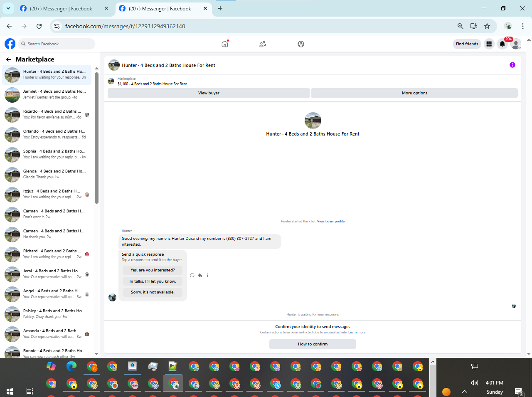The image size is (532, 397).
Task: Open the Groups icon in top navigation
Action: point(301,44)
